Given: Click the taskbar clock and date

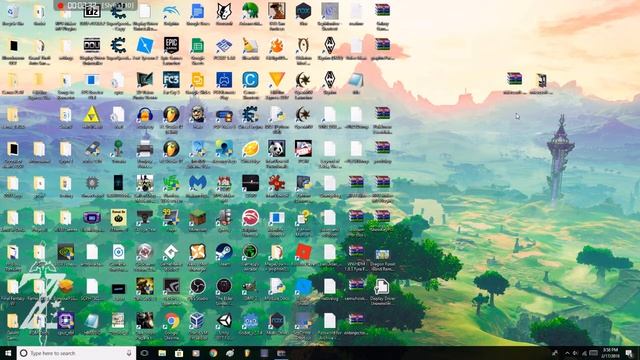Looking at the screenshot, I should [610, 353].
